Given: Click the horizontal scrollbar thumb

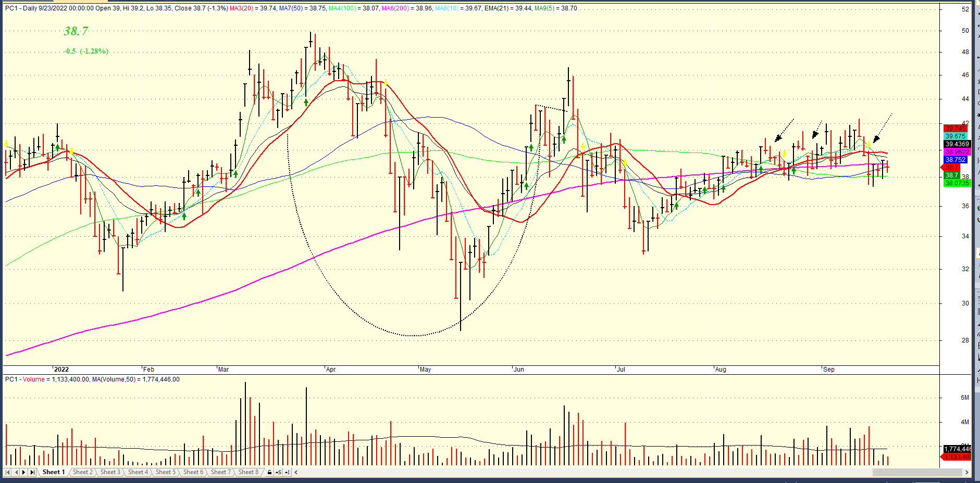Looking at the screenshot, I should 916,472.
